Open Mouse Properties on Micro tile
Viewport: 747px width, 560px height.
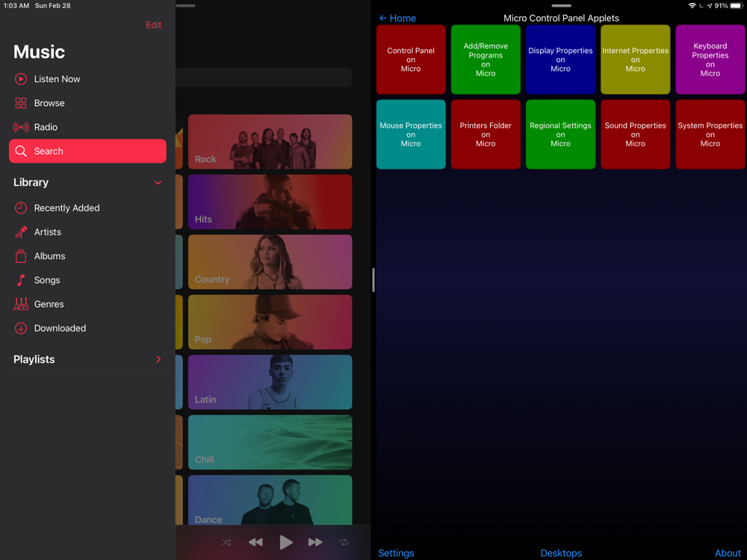411,134
